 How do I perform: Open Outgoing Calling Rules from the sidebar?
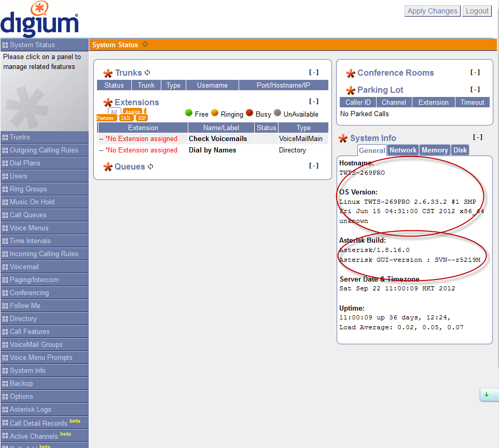(45, 150)
